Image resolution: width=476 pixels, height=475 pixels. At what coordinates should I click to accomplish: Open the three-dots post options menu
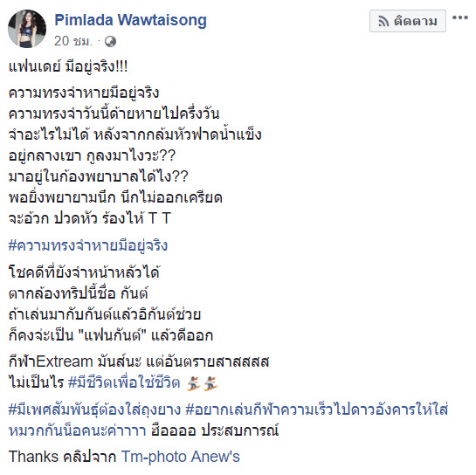(x=460, y=17)
